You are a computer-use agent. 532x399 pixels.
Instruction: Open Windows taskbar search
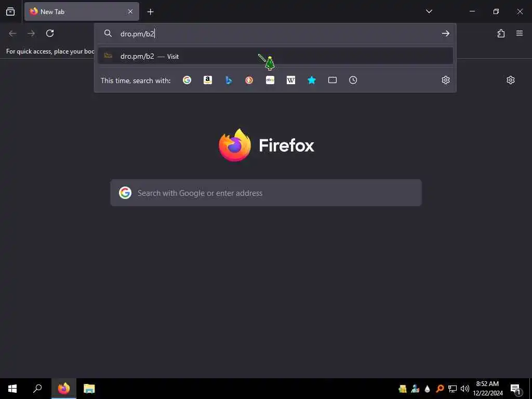click(37, 389)
